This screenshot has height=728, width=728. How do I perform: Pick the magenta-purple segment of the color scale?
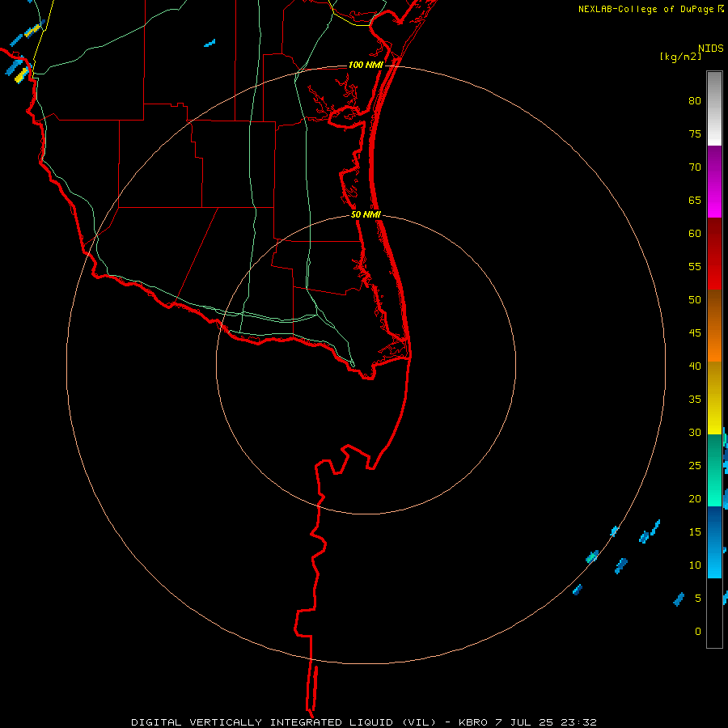point(714,181)
